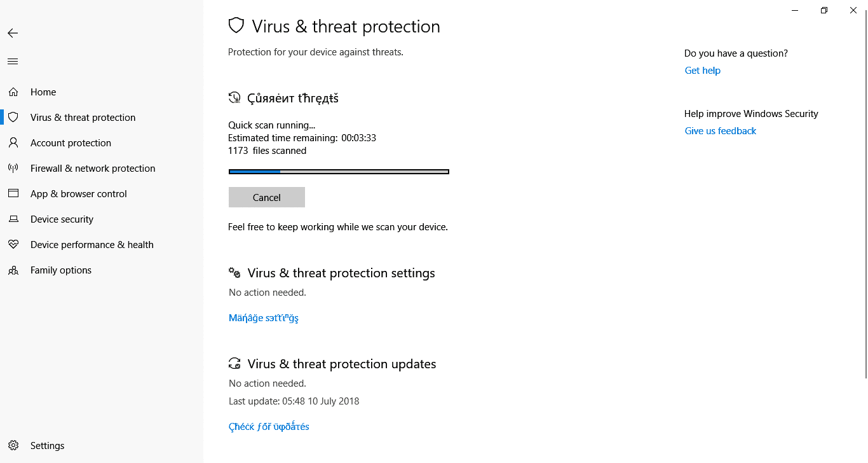Select Firewall & network protection label

(93, 169)
